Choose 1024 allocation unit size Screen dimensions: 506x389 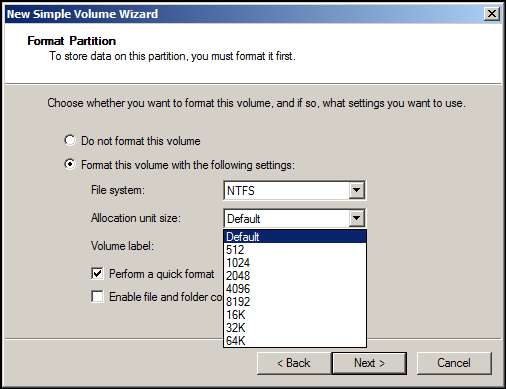click(x=295, y=263)
